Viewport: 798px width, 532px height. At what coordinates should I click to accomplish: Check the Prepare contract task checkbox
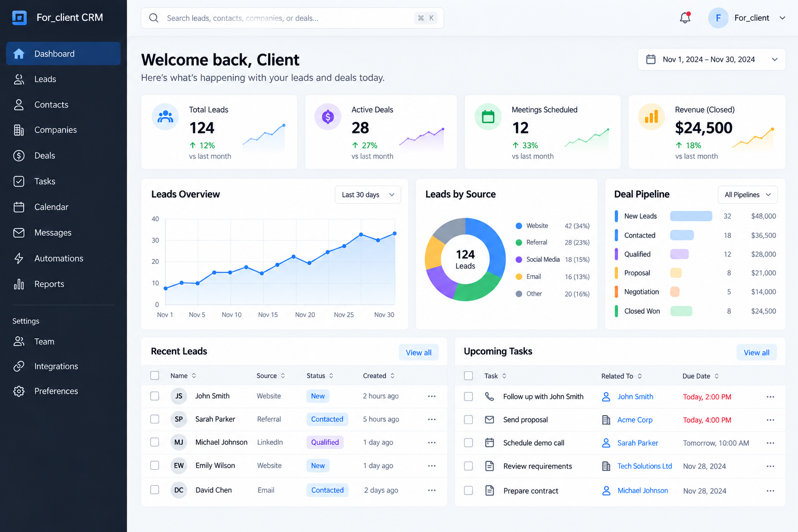[469, 490]
